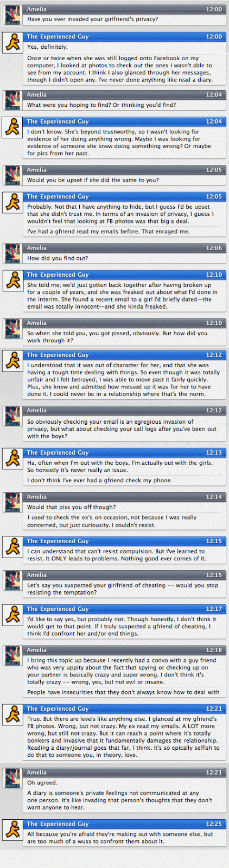This screenshot has height=868, width=229.
Task: Click the Experienced Guy name in the 12:15 header
Action: [58, 541]
